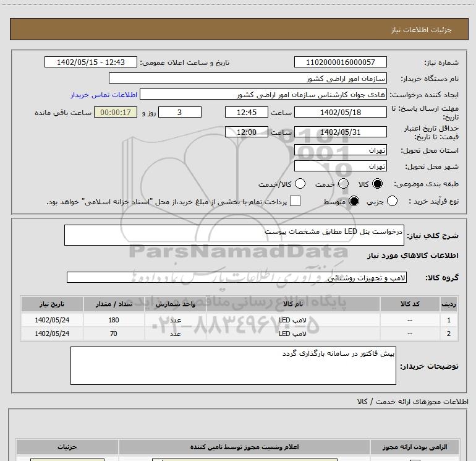476x461 pixels.
Task: Click اعلام وضعیت مجوز توسط تامین کننده header
Action: click(x=244, y=447)
